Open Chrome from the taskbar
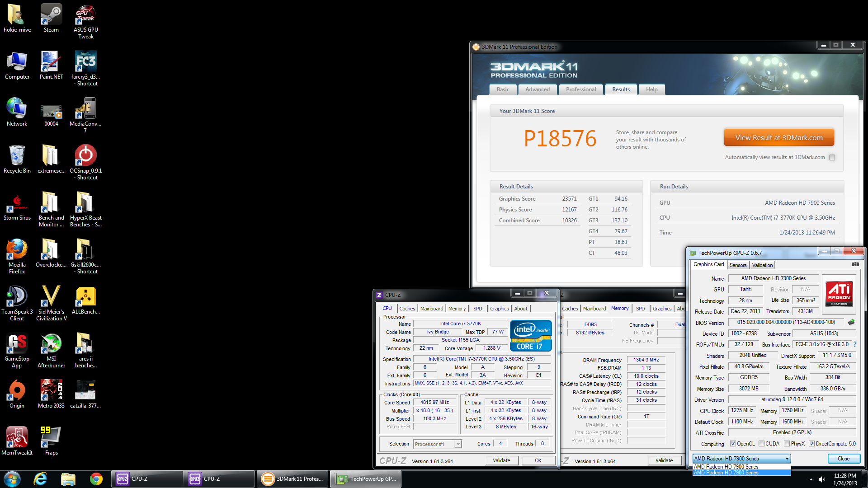 [96, 479]
